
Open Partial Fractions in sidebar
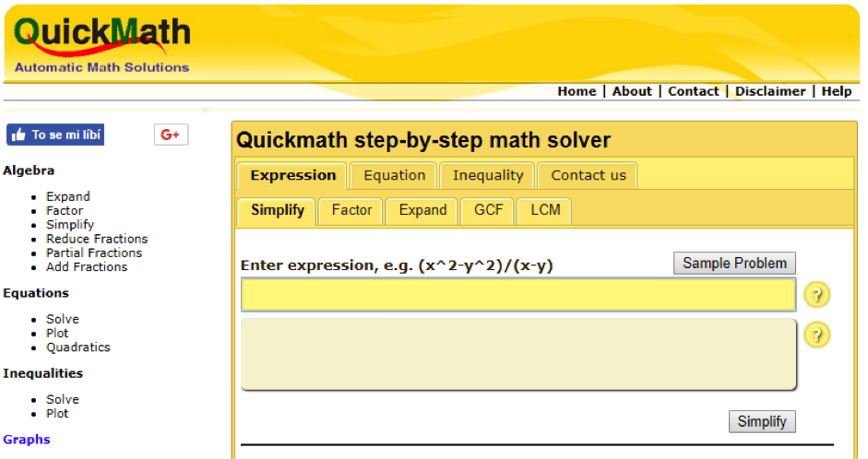[94, 253]
